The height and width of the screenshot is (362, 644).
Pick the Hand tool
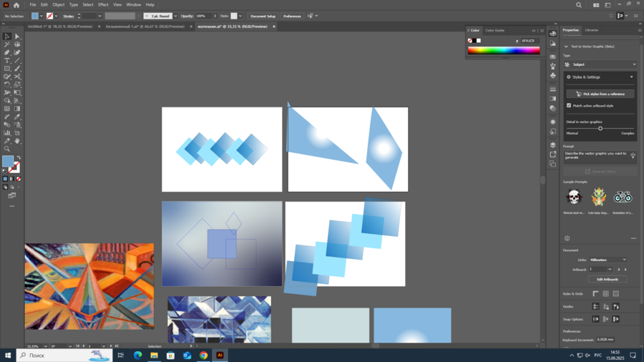pyautogui.click(x=17, y=141)
